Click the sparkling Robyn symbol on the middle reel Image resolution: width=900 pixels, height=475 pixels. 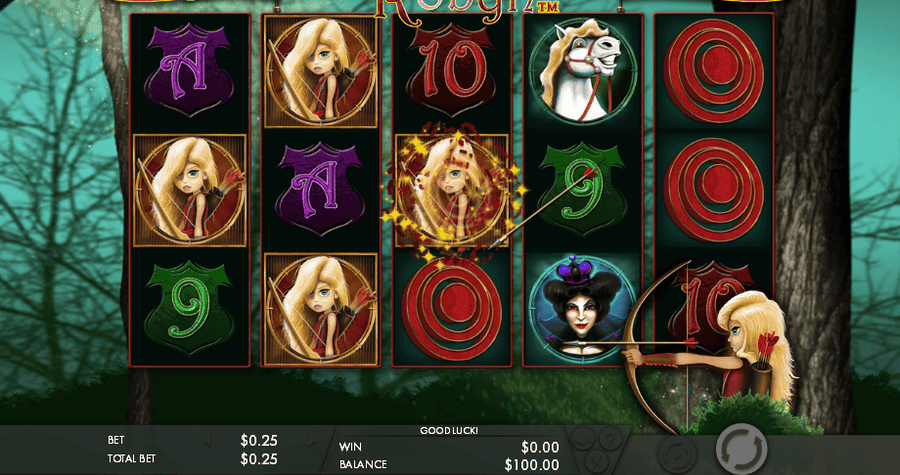pos(452,190)
